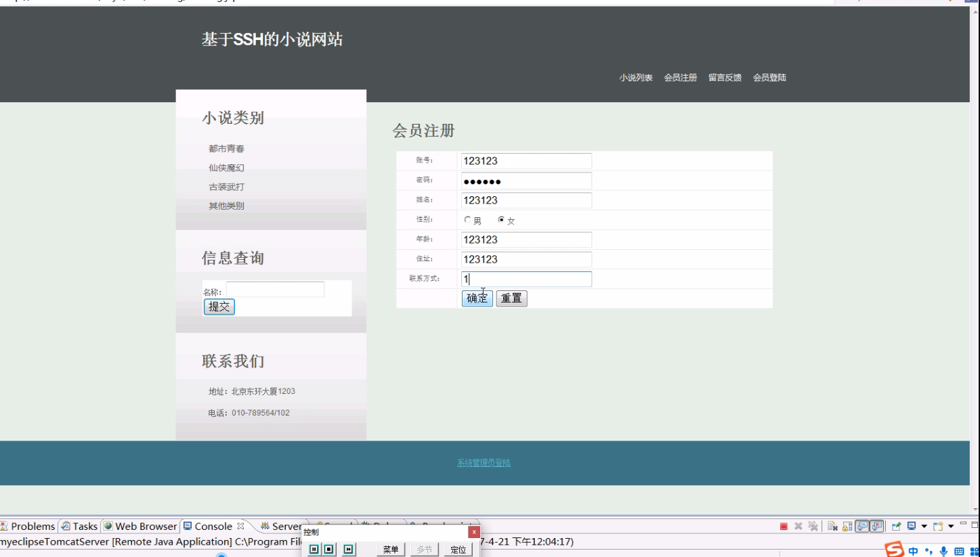Screen dimensions: 980x557
Task: Click the Display Selected Console monitor icon
Action: pos(912,526)
